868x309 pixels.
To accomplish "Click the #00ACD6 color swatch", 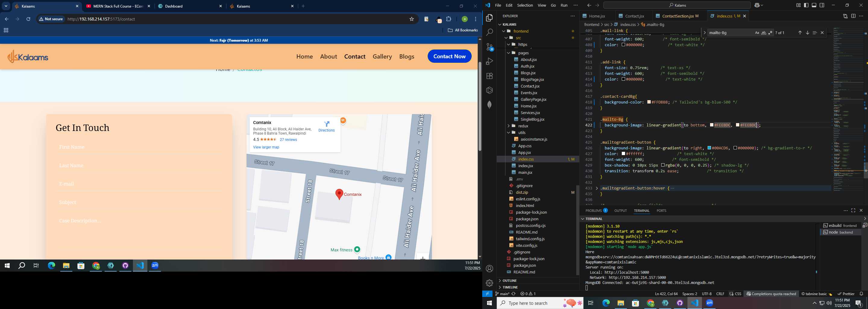I will pyautogui.click(x=709, y=148).
